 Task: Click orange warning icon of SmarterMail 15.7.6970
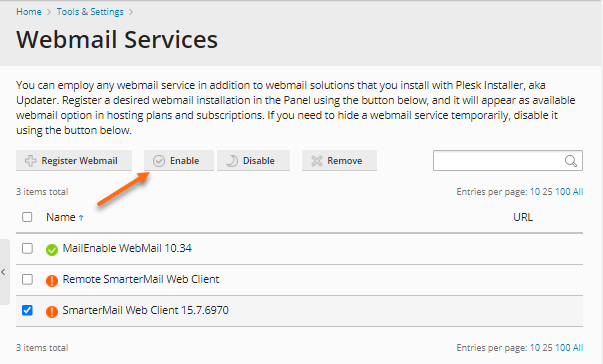[x=52, y=311]
